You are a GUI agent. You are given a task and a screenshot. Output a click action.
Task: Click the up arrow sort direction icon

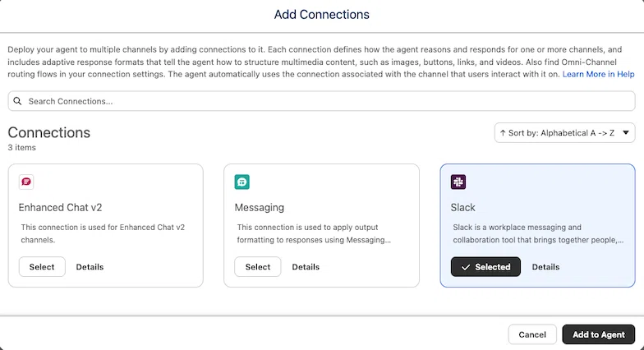coord(503,133)
